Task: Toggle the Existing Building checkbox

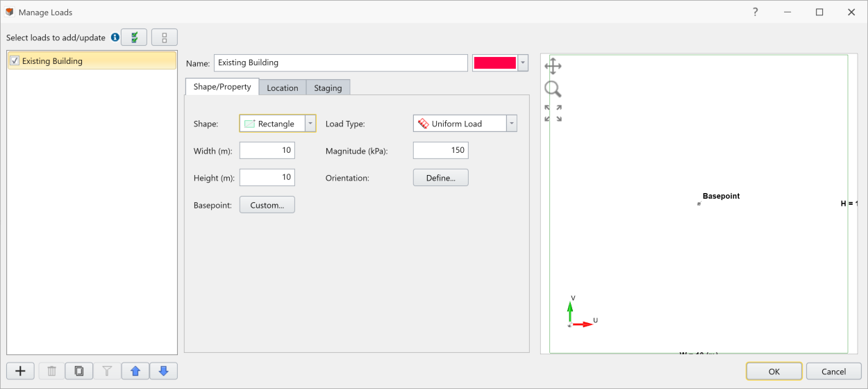Action: [x=14, y=61]
